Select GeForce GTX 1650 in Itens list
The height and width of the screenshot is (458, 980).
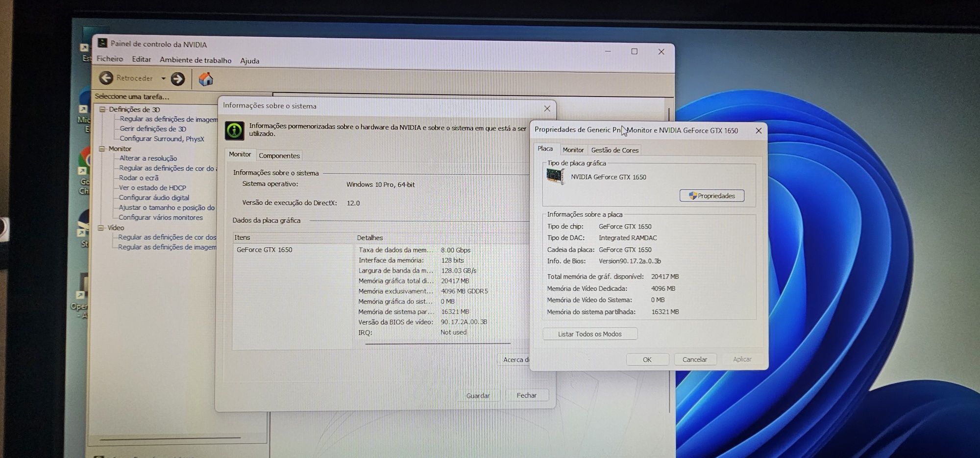point(265,250)
